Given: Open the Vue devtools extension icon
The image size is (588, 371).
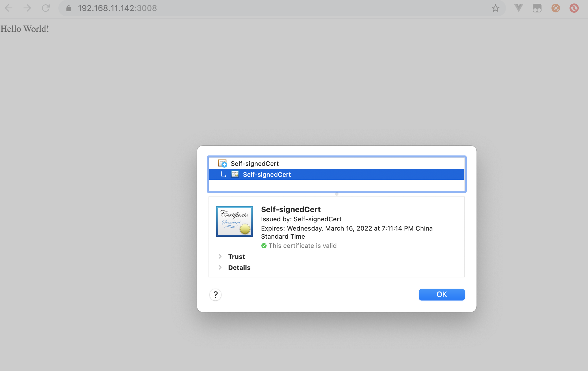Looking at the screenshot, I should [518, 8].
